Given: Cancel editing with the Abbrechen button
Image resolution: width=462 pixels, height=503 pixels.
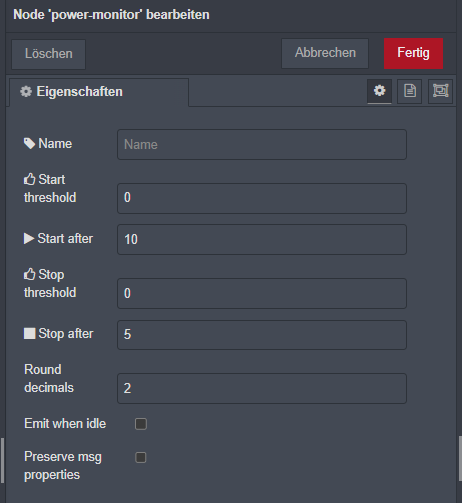Looking at the screenshot, I should [325, 53].
